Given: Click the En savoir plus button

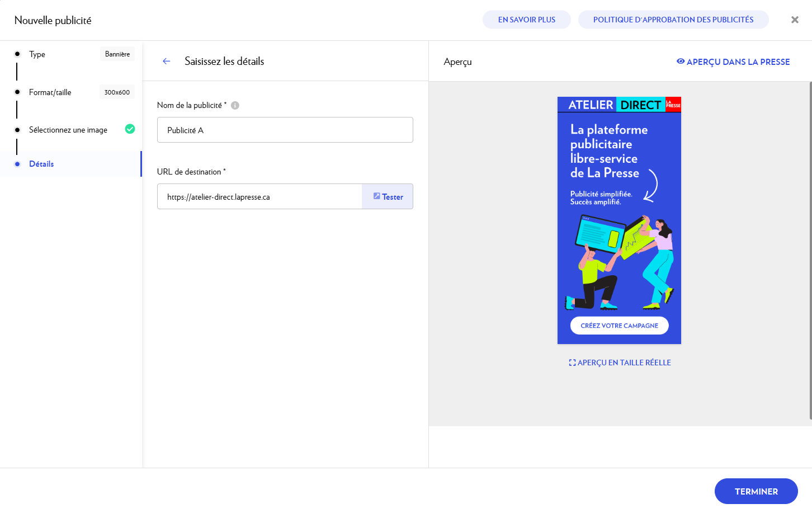Looking at the screenshot, I should tap(526, 20).
